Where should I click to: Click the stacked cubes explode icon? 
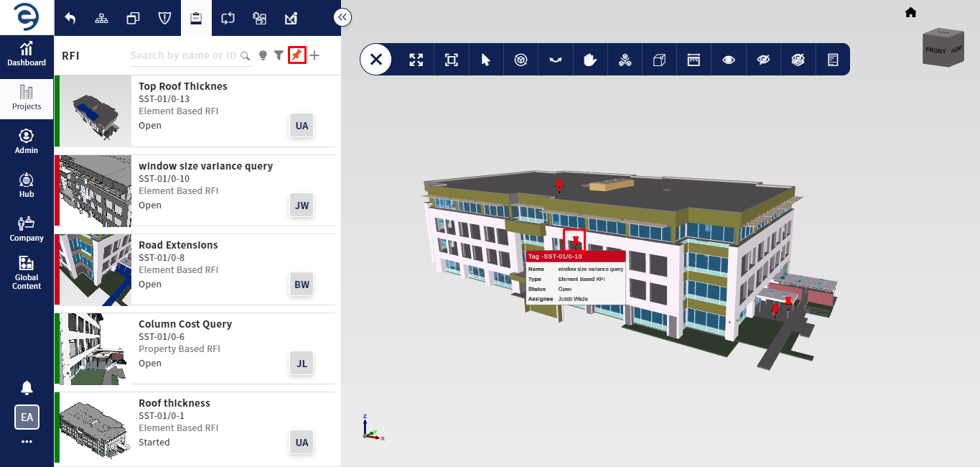[x=625, y=60]
